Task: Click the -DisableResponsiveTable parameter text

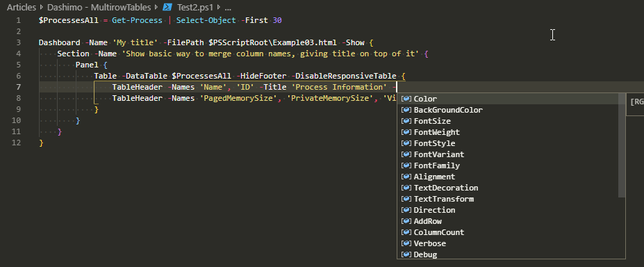Action: [x=344, y=76]
